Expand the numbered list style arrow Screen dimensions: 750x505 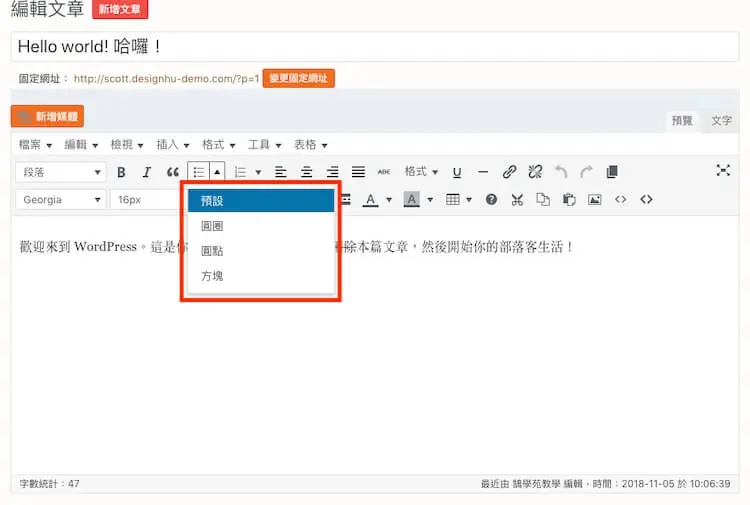[x=258, y=172]
